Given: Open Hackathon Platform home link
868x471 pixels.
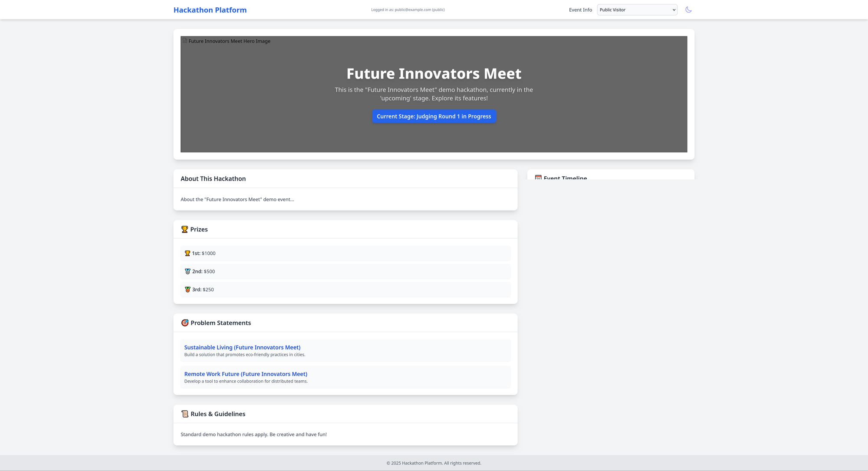Looking at the screenshot, I should [210, 10].
